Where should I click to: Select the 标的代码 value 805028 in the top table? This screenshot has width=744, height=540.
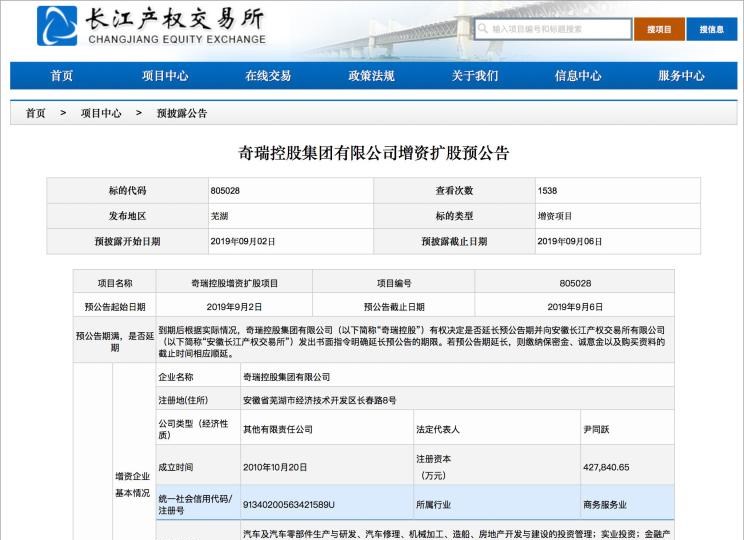point(225,191)
